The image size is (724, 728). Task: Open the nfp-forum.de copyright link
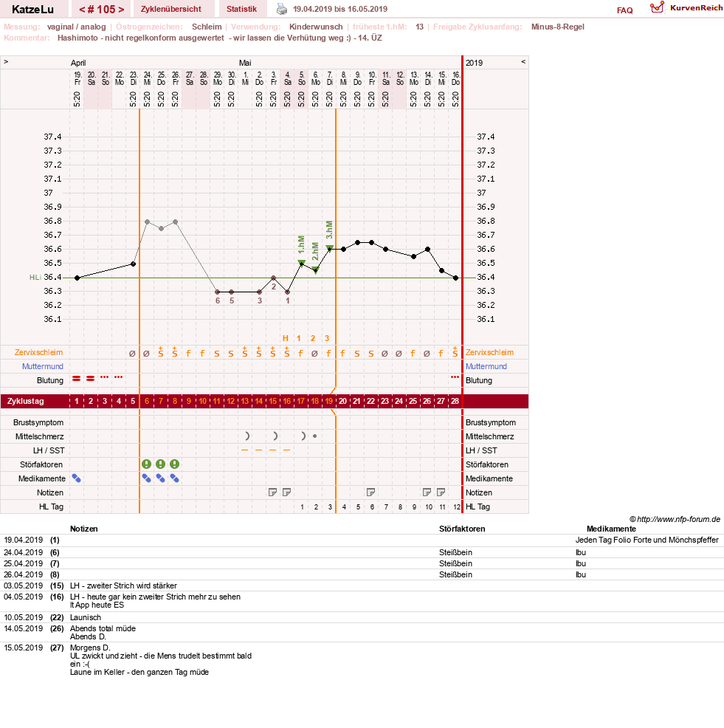coord(675,519)
